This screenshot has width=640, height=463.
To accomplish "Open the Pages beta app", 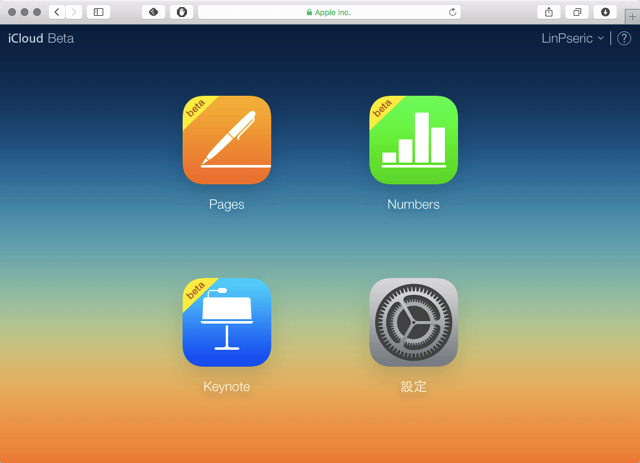I will (x=227, y=140).
